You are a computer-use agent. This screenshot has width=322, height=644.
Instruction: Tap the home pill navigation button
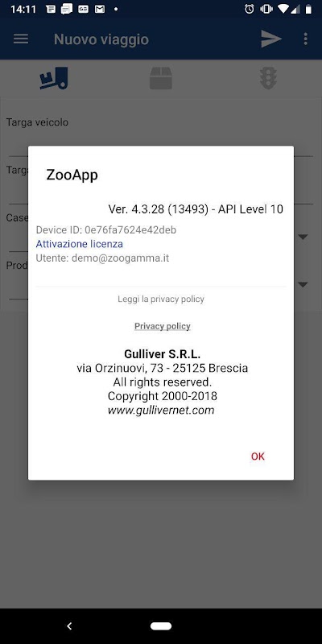tap(161, 626)
